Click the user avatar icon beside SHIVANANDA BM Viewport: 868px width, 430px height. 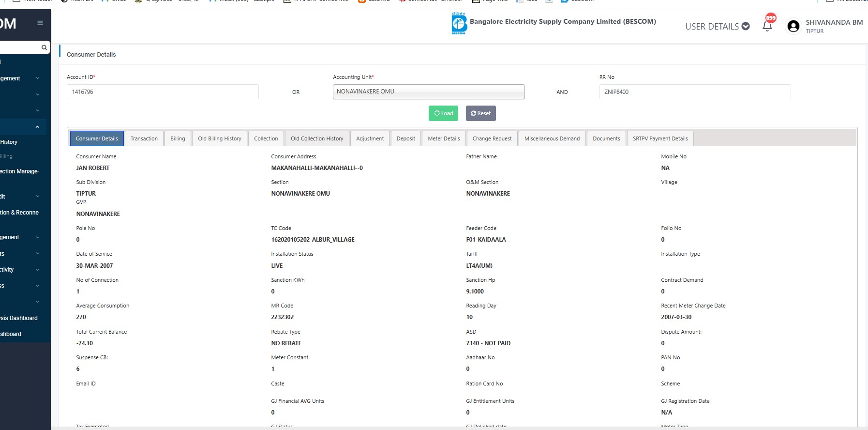793,26
